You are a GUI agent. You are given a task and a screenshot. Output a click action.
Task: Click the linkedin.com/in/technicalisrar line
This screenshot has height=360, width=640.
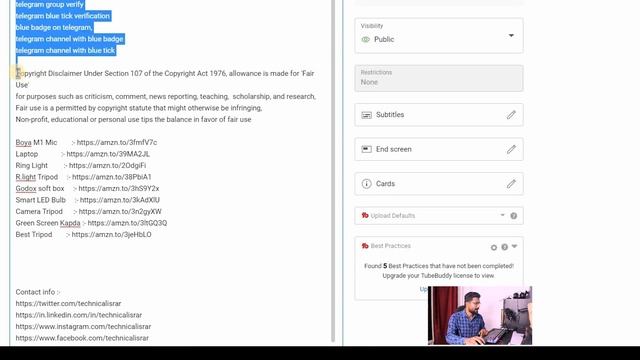point(79,315)
